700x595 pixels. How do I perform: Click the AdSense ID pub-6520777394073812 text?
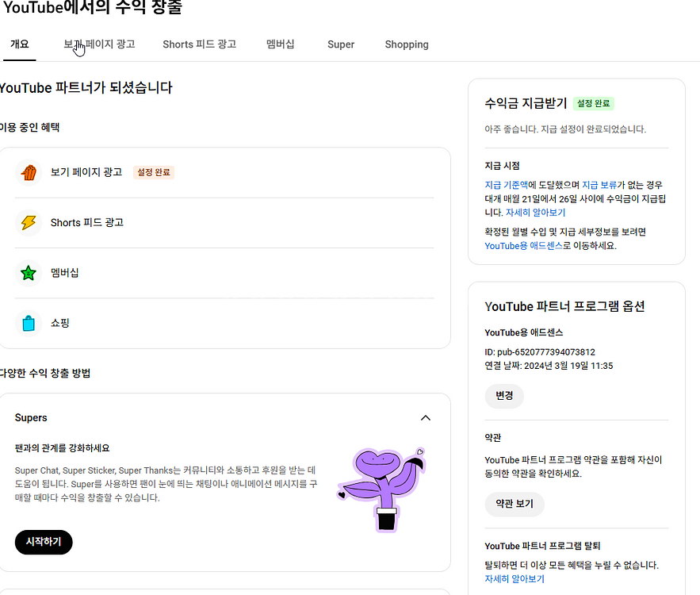540,352
